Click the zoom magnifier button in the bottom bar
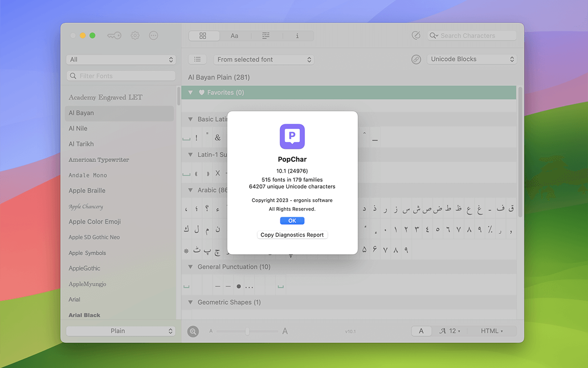This screenshot has height=368, width=588. coord(193,331)
